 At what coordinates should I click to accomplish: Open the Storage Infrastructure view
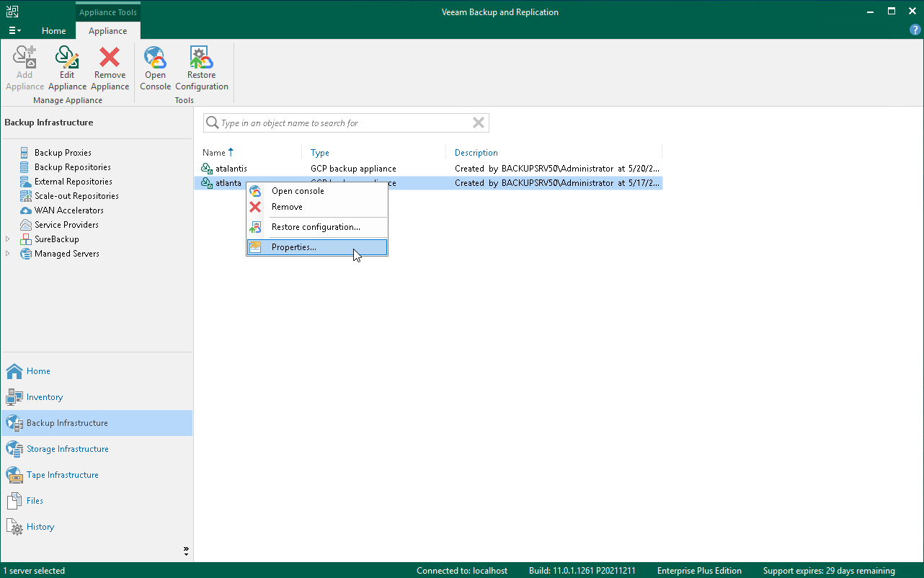tap(97, 449)
